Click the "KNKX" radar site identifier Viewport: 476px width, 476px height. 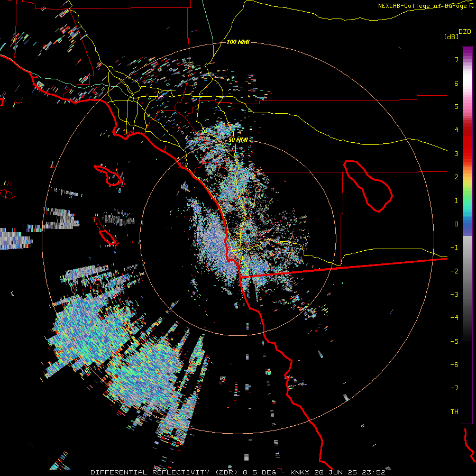[300, 472]
